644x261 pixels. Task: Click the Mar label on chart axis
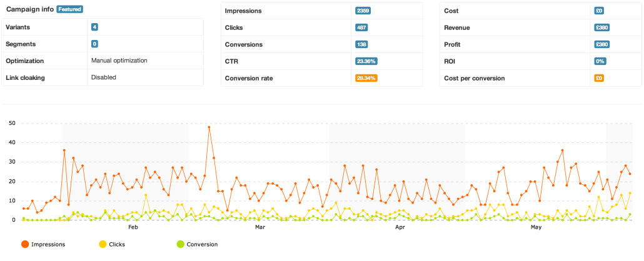coord(260,228)
